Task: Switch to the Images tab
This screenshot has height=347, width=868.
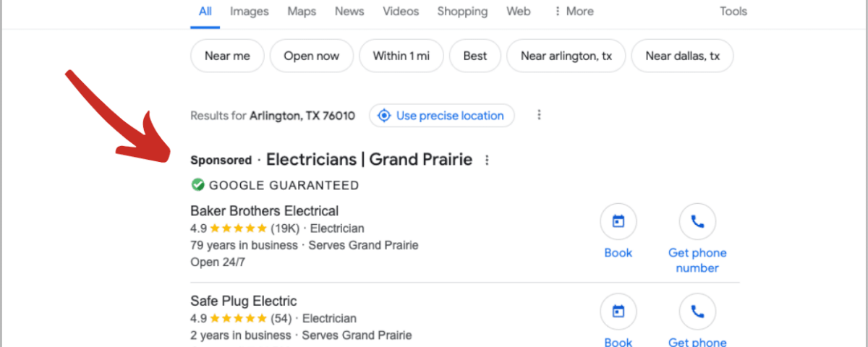Action: coord(250,12)
